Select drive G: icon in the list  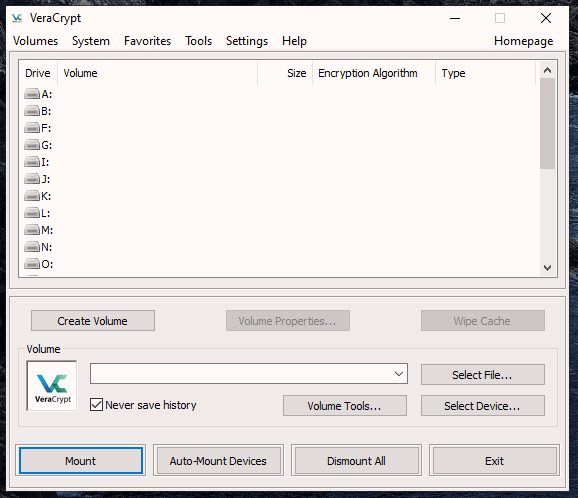[x=32, y=145]
